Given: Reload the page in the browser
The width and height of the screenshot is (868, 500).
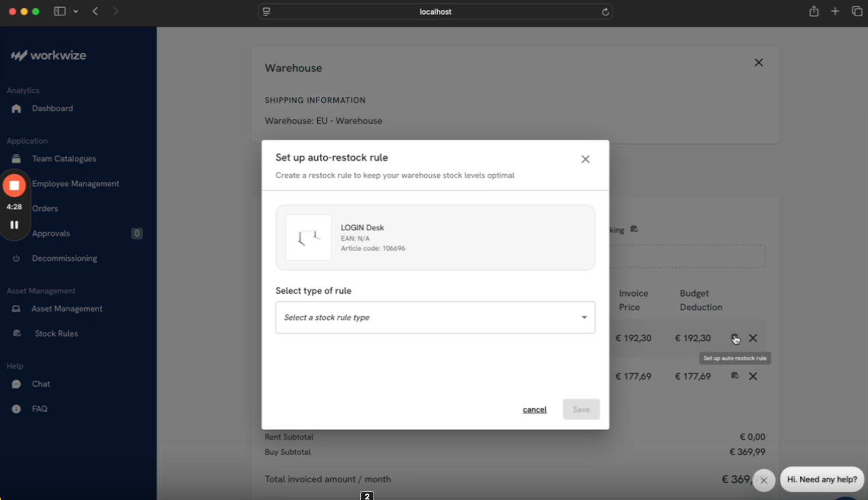Looking at the screenshot, I should click(x=605, y=11).
